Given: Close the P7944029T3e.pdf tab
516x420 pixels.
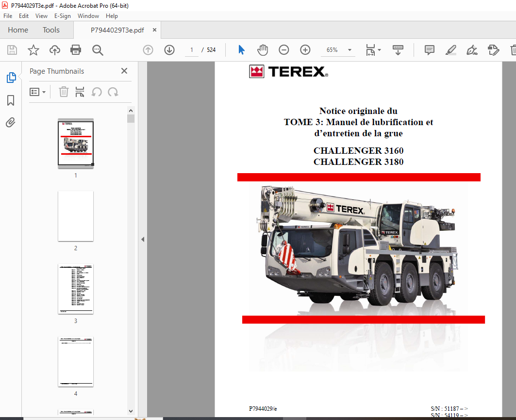Looking at the screenshot, I should 154,30.
